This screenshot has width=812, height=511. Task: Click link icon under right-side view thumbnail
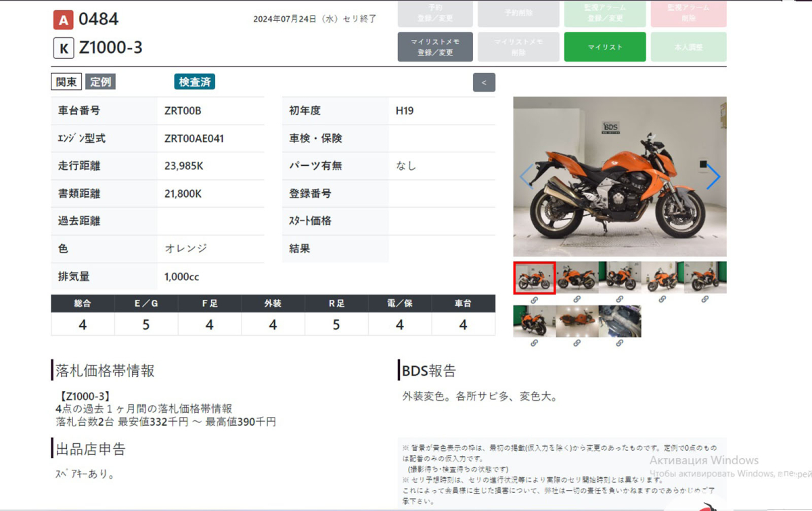pos(577,300)
